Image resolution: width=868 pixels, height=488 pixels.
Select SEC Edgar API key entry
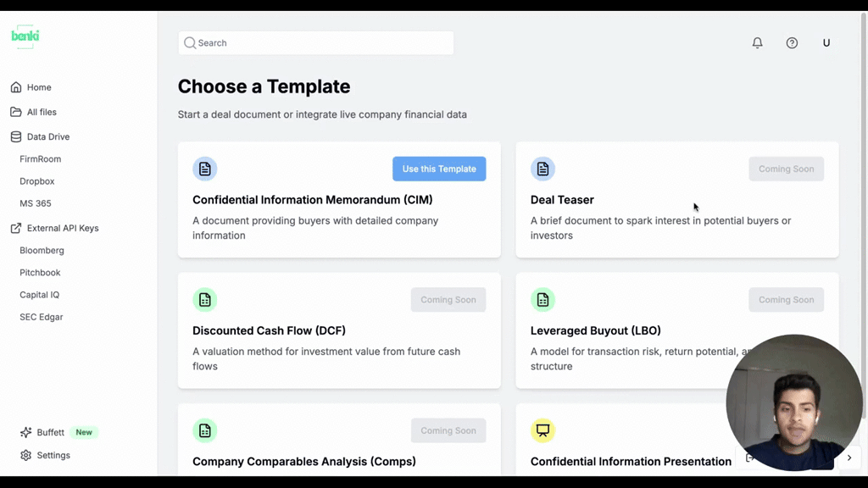tap(42, 317)
